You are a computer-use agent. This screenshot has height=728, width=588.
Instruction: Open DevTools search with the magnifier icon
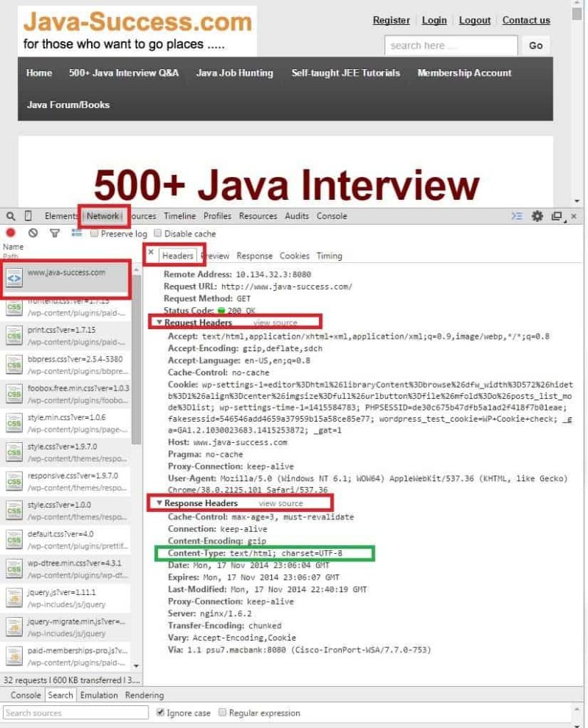pos(9,216)
